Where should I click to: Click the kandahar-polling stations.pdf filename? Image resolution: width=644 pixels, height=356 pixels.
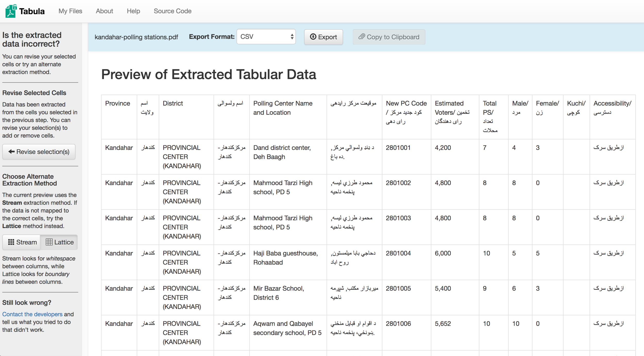136,37
